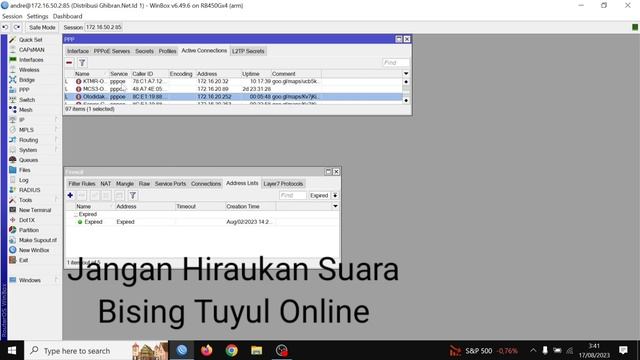This screenshot has width=640, height=360.
Task: Switch to NAT tab in Firewall
Action: pyautogui.click(x=106, y=184)
